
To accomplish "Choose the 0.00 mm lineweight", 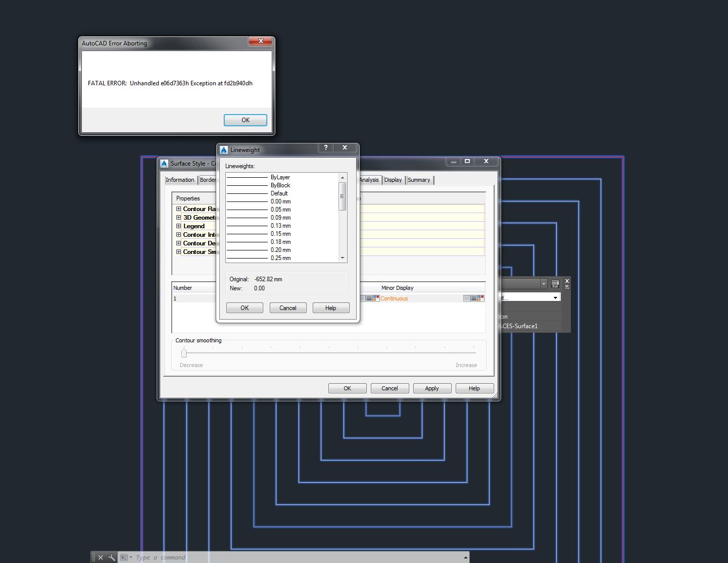I will point(282,201).
